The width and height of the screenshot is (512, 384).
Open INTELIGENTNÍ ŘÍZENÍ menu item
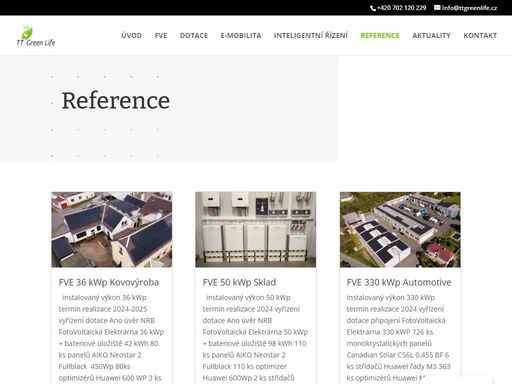311,35
